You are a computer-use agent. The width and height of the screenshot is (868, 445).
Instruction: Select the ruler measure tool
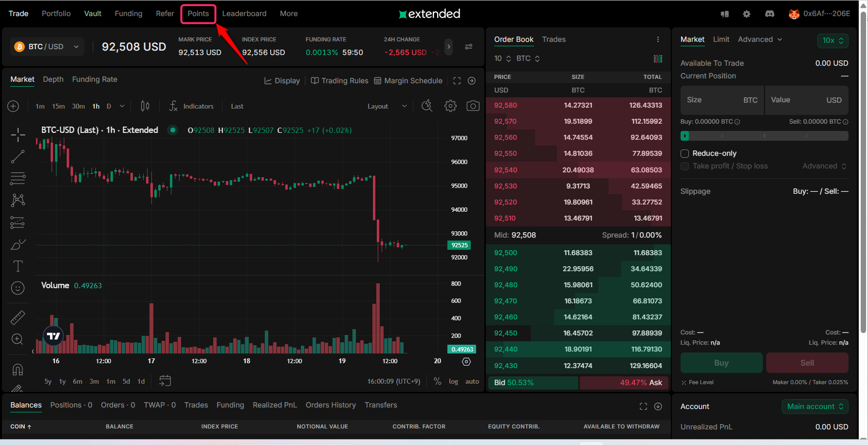click(x=18, y=317)
